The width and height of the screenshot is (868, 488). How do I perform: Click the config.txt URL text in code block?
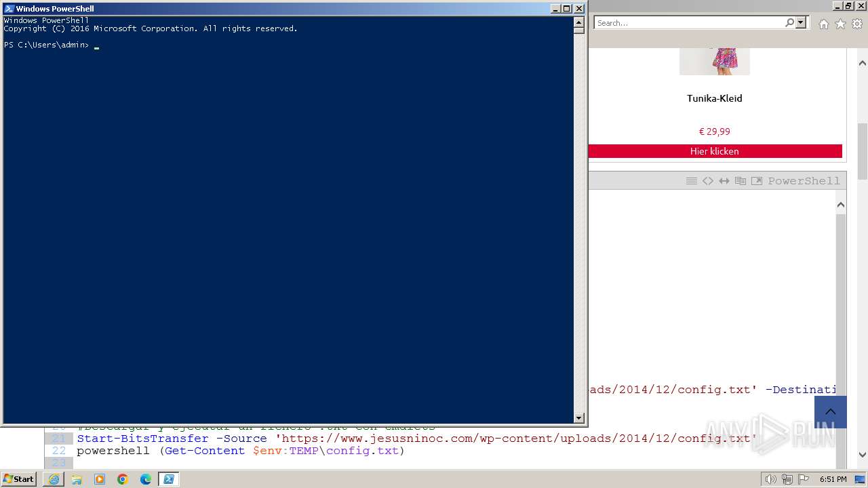[515, 439]
